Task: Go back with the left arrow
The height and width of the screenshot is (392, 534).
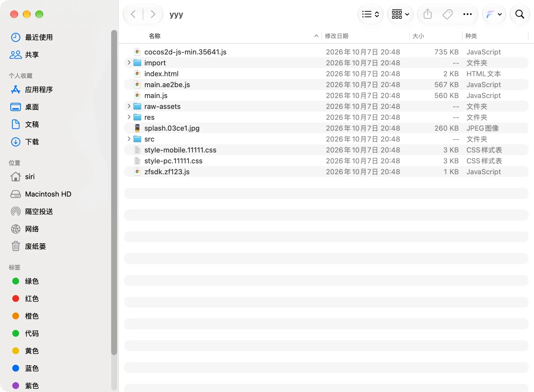Action: 133,14
